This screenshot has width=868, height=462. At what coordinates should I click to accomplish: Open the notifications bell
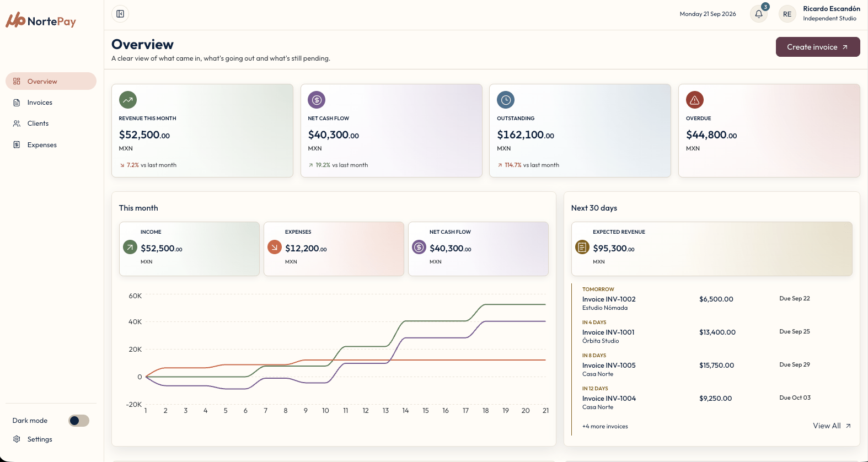[x=759, y=14]
